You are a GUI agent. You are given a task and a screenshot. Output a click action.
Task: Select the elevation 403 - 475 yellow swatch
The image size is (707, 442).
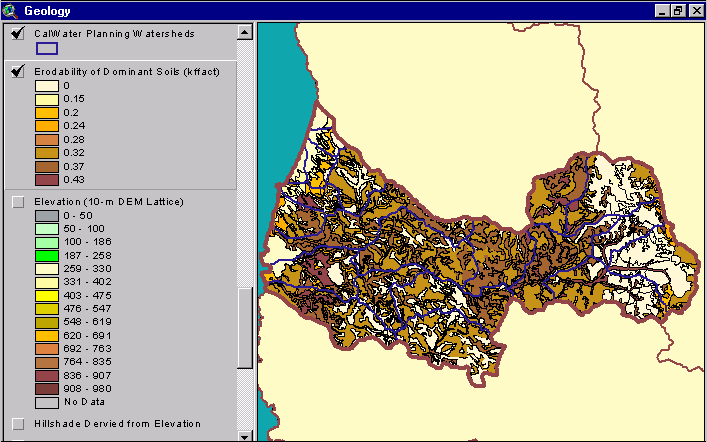point(47,296)
